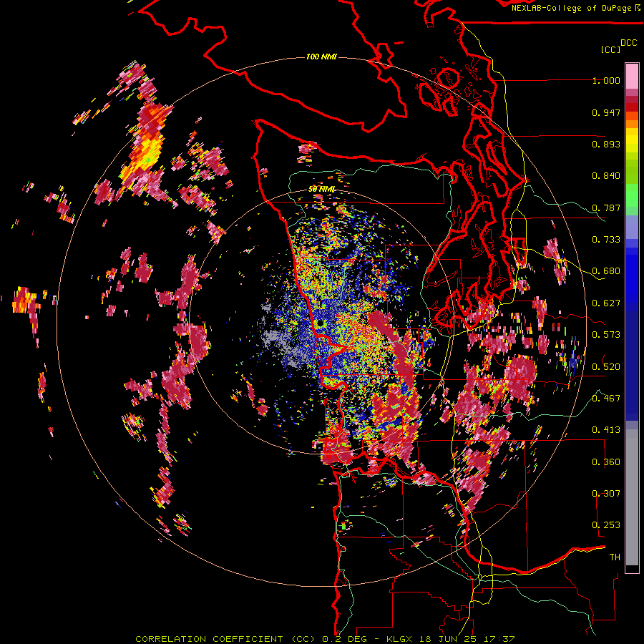Viewport: 644px width, 644px height.
Task: Click the KLGX station identifier in caption
Action: [399, 639]
